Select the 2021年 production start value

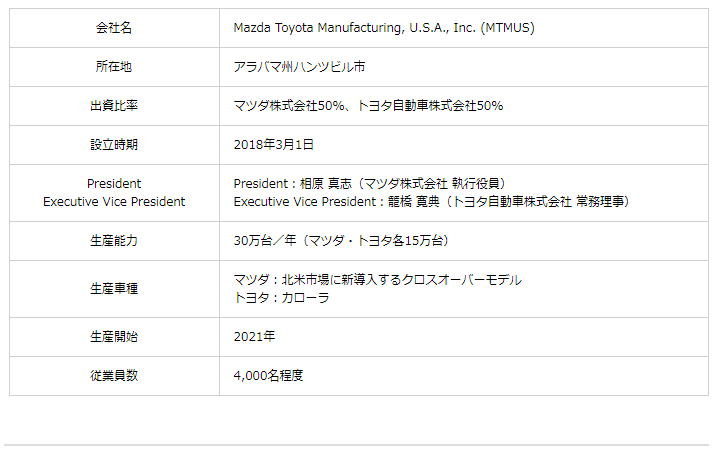tap(254, 337)
